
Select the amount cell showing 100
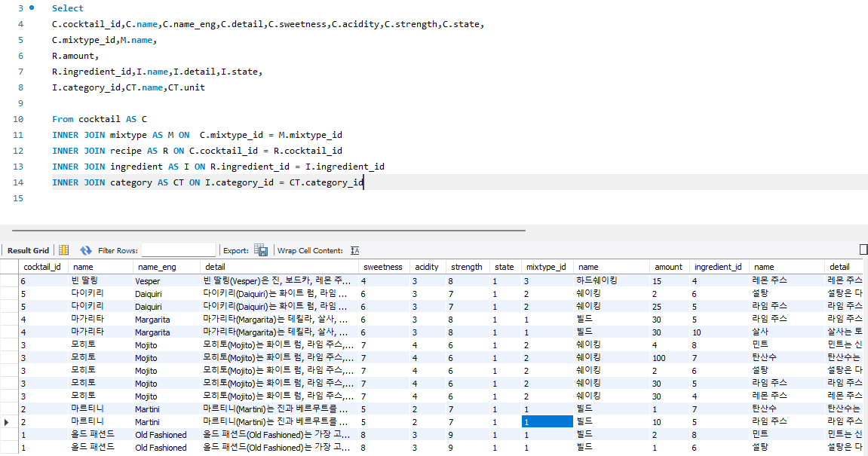coord(670,358)
